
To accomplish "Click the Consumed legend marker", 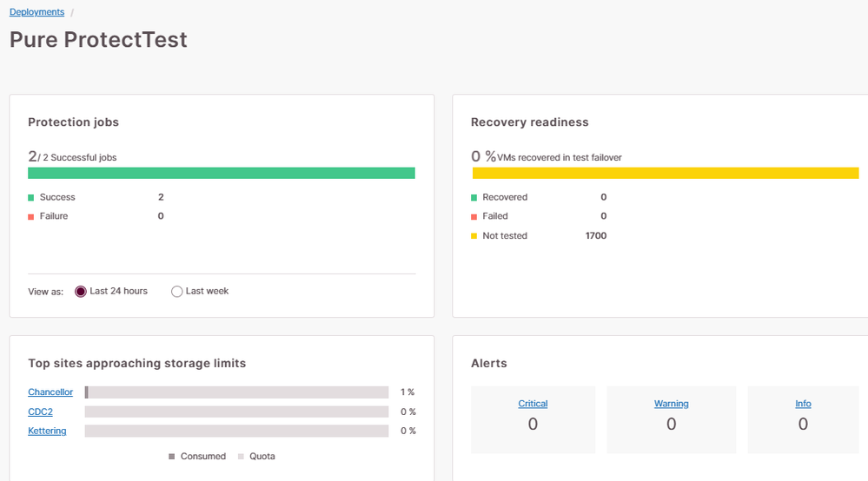I will click(x=172, y=457).
